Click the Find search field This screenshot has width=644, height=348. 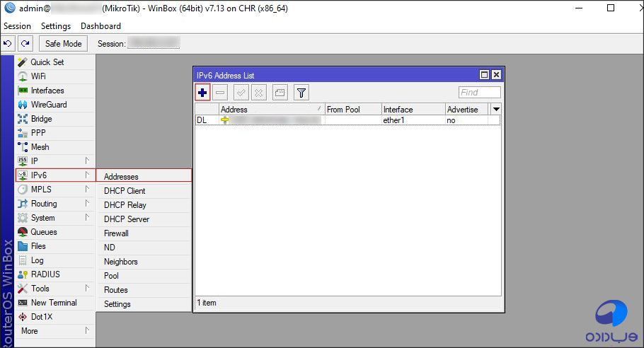479,93
